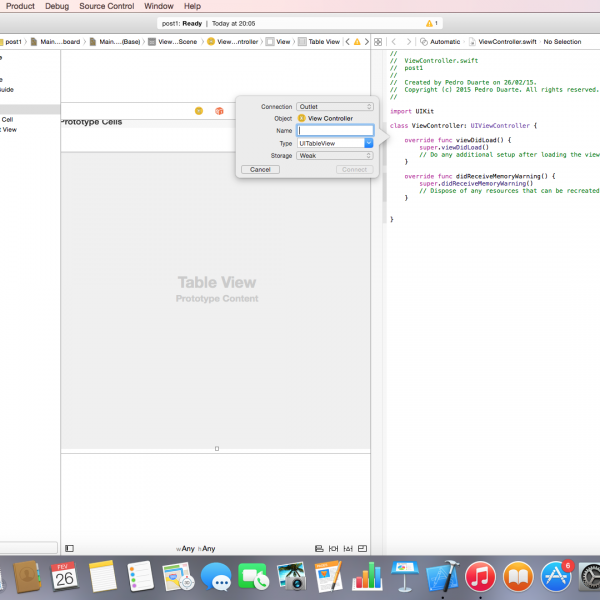The width and height of the screenshot is (600, 600).
Task: Open the Help menu
Action: click(192, 6)
